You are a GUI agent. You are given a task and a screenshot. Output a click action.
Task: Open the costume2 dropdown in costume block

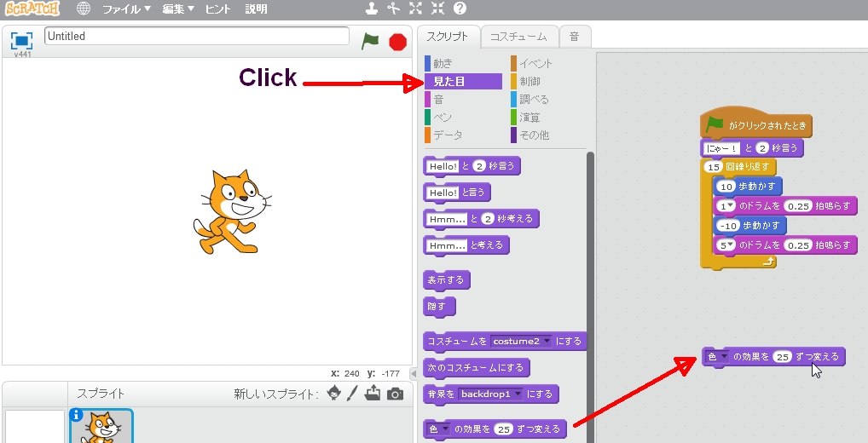click(522, 342)
